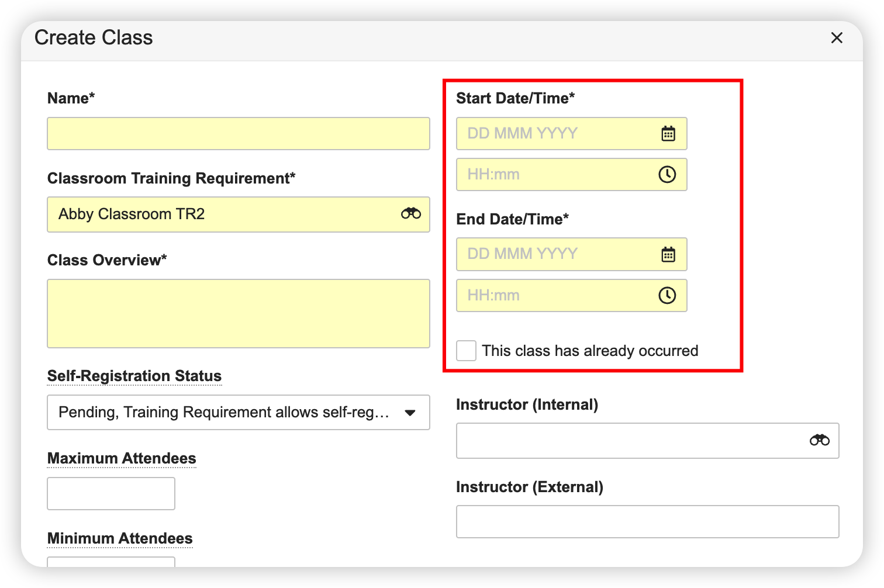Focus the End Time HH:mm field
The image size is (884, 588).
tap(555, 296)
